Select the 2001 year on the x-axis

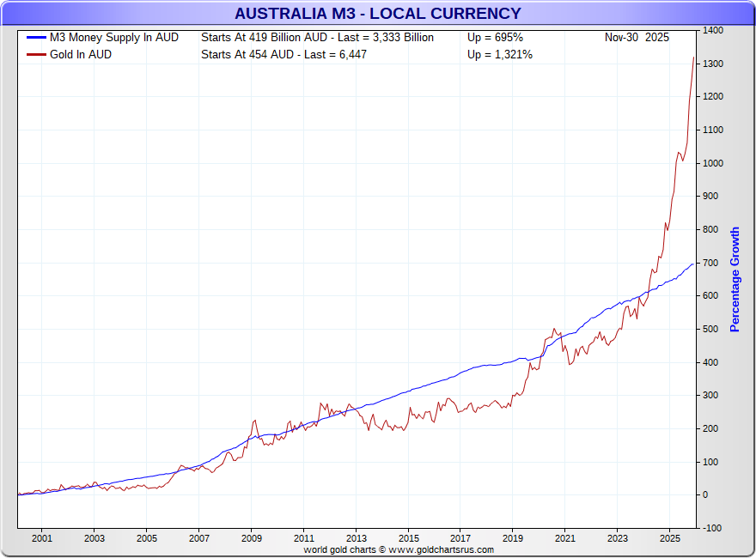pyautogui.click(x=42, y=538)
